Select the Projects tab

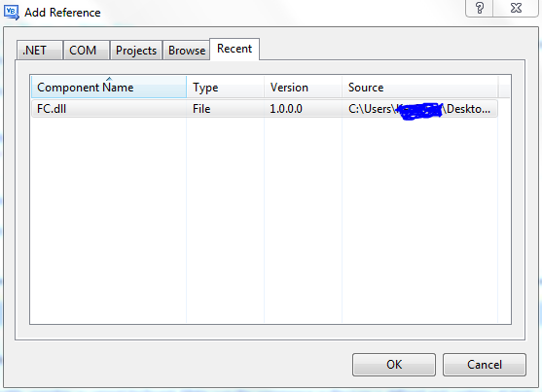(136, 51)
